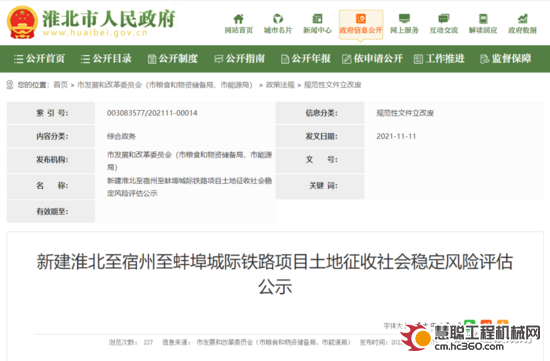The width and height of the screenshot is (550, 361).
Task: Click the national emblem logo
Action: tap(22, 22)
